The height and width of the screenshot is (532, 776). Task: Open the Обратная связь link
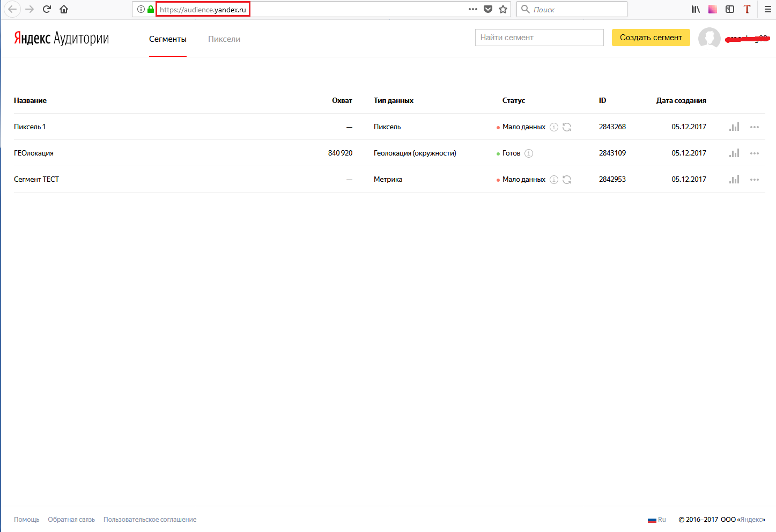(71, 520)
